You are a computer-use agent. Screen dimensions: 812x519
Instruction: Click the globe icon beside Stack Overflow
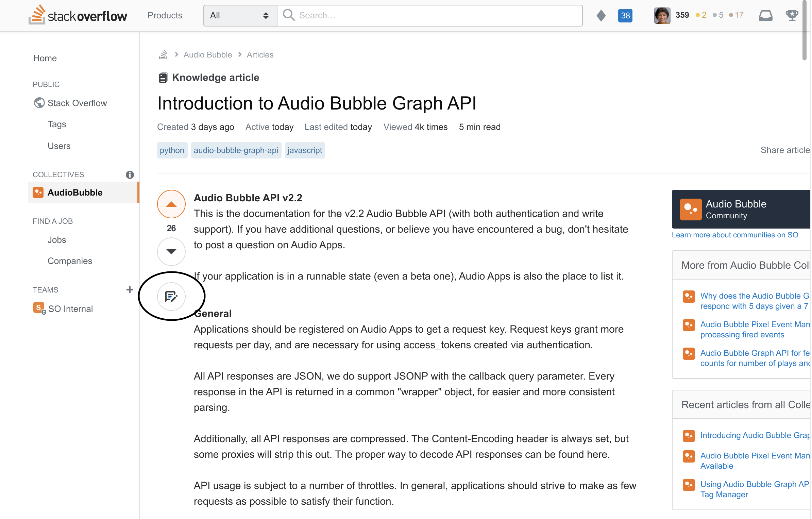click(39, 103)
